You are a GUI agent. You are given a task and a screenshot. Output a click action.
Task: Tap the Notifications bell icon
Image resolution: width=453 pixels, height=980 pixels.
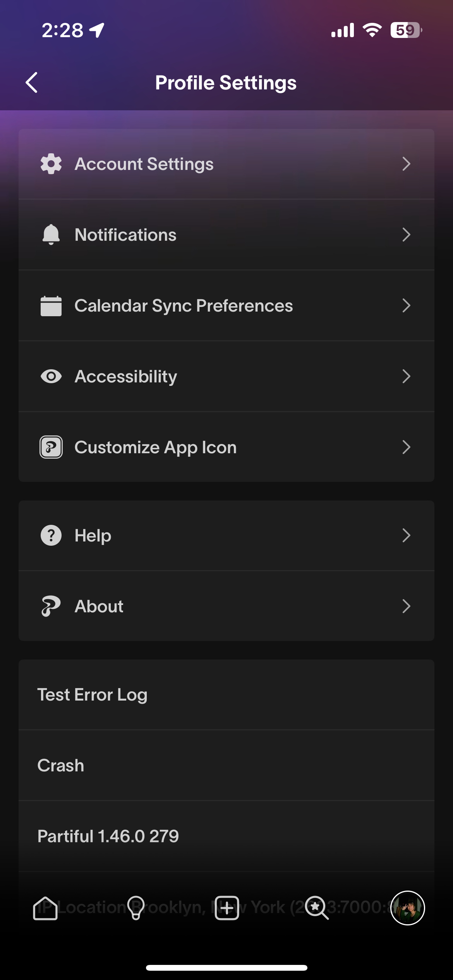pos(51,235)
